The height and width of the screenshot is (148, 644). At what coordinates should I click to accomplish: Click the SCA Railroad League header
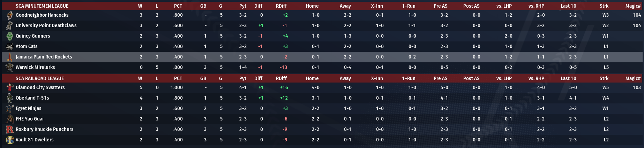click(x=39, y=78)
